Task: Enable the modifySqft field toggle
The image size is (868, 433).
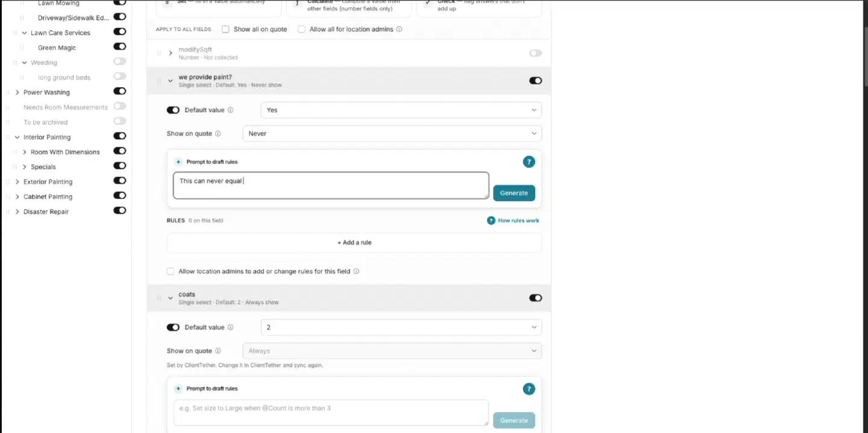Action: pyautogui.click(x=535, y=53)
